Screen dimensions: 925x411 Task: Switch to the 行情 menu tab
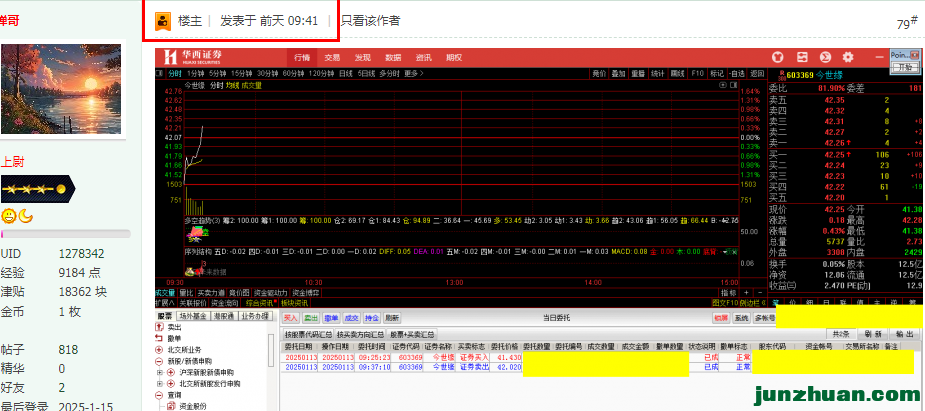coord(302,57)
